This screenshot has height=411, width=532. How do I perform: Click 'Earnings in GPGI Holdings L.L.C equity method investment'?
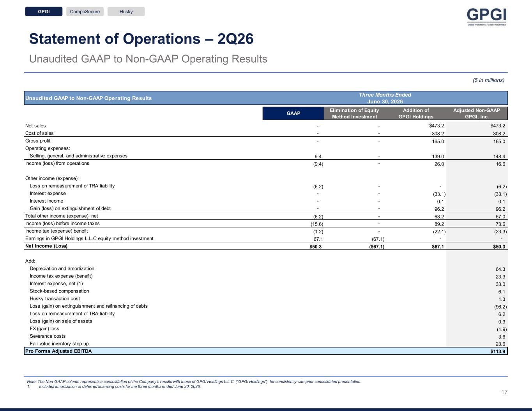pos(89,238)
